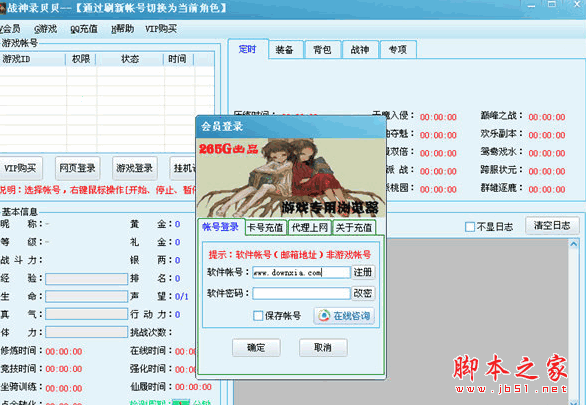The height and width of the screenshot is (405, 586).
Task: Focus the 软件密码 input field
Action: point(301,293)
